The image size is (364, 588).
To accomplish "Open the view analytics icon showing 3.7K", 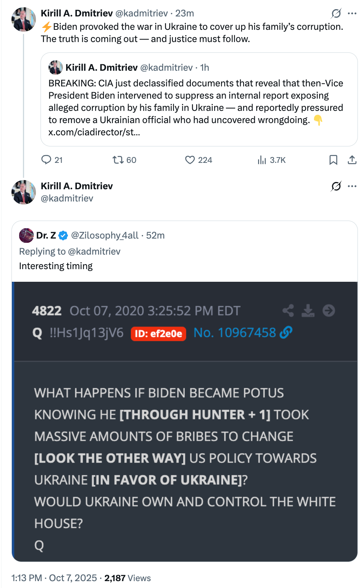I will pyautogui.click(x=262, y=160).
